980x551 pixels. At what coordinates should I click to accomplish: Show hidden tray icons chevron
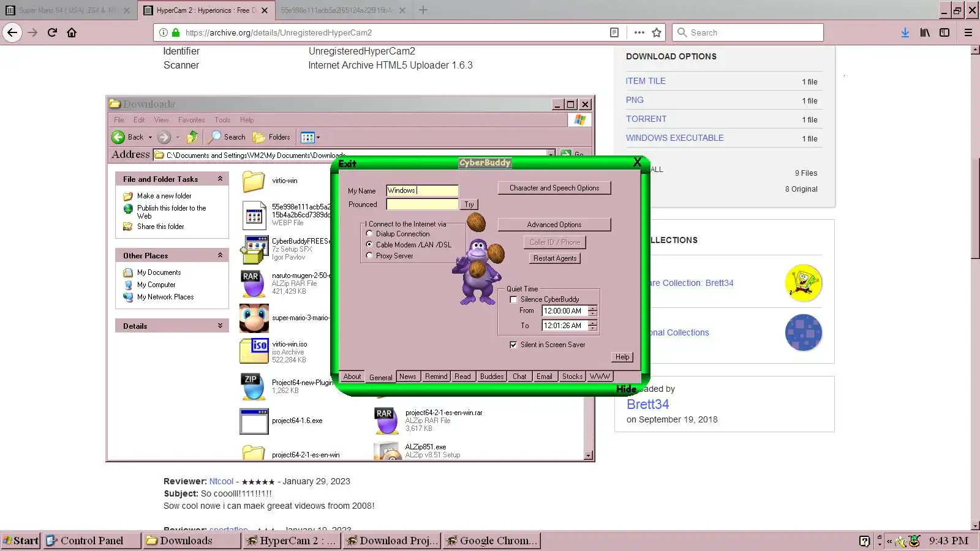pos(889,541)
